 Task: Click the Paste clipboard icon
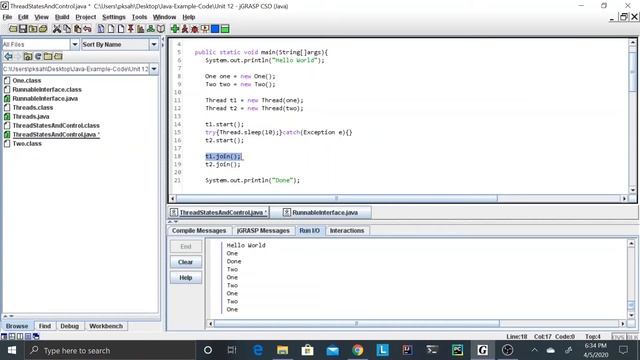tap(77, 29)
